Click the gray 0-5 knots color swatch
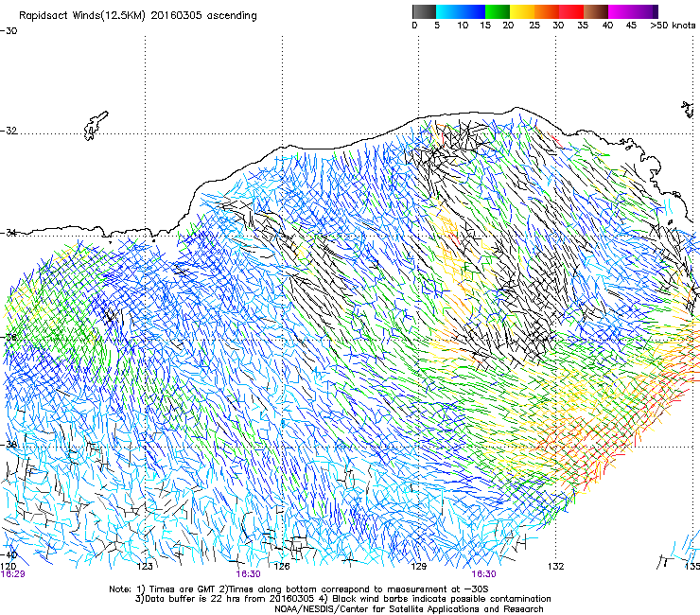The image size is (700, 615). pos(424,11)
